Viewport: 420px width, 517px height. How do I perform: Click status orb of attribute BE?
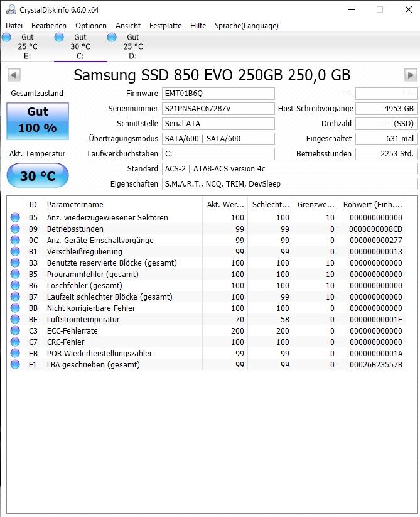click(x=15, y=319)
